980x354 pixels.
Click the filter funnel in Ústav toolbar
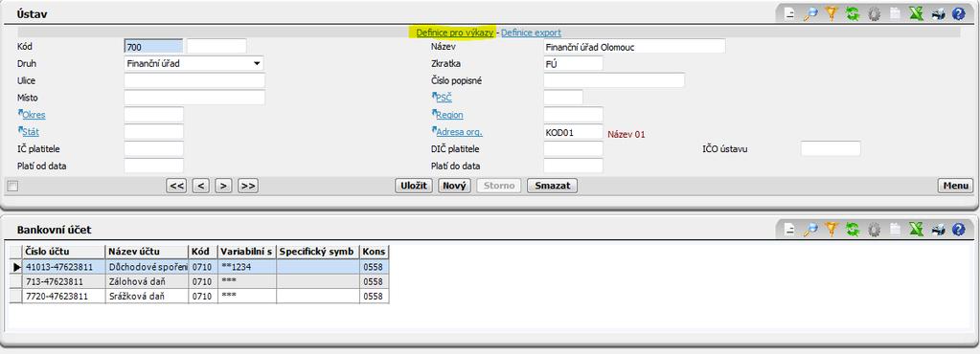831,13
